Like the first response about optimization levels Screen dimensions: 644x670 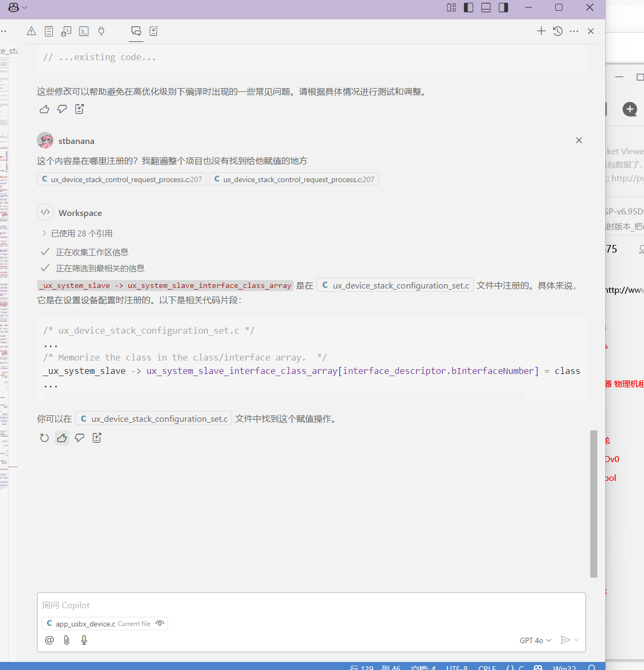tap(45, 109)
